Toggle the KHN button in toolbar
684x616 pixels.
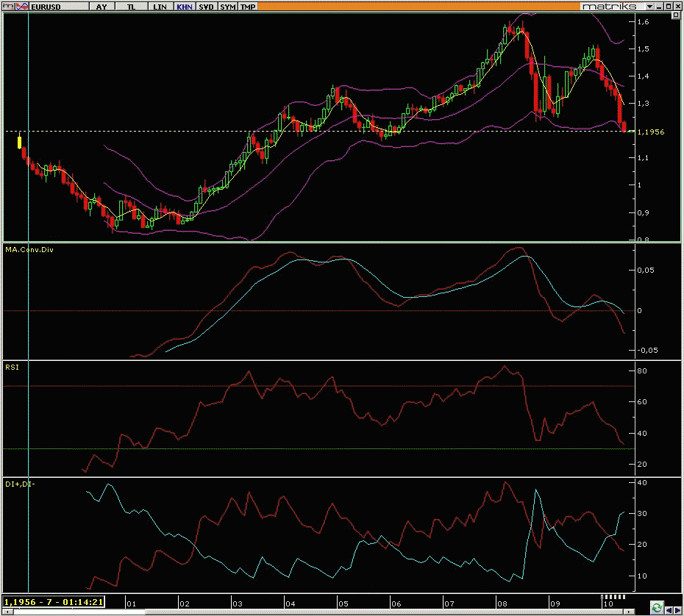pos(184,6)
